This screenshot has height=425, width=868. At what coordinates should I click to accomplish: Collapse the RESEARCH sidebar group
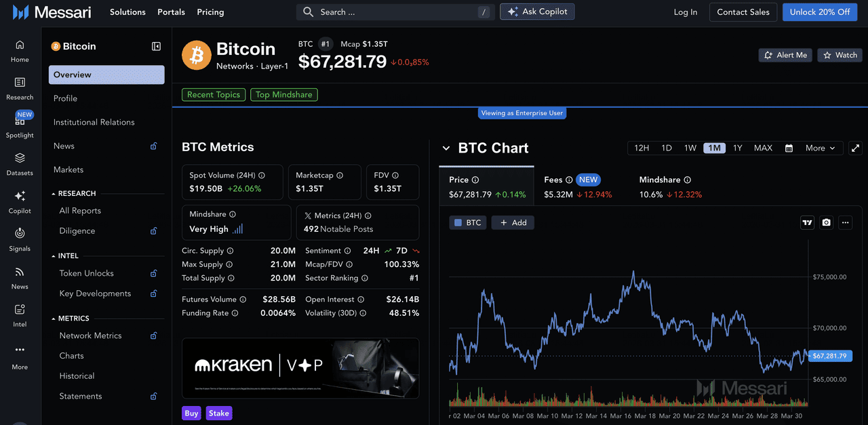54,194
